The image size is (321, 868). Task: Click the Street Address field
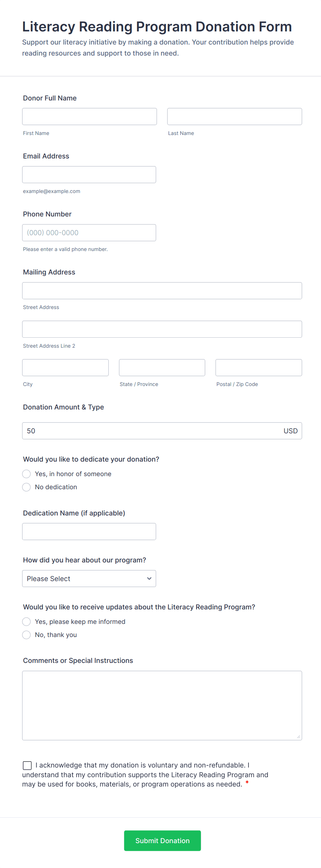pos(162,291)
